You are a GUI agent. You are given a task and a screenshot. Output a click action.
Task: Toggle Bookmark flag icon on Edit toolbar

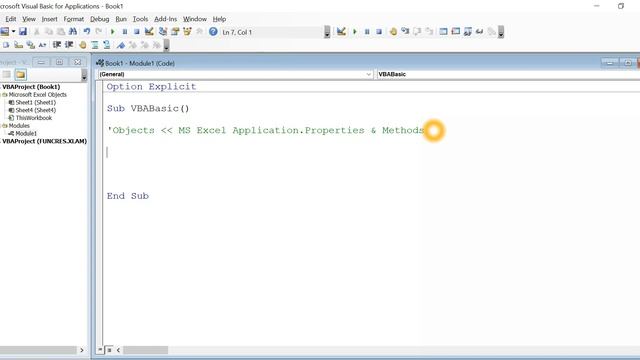120,45
